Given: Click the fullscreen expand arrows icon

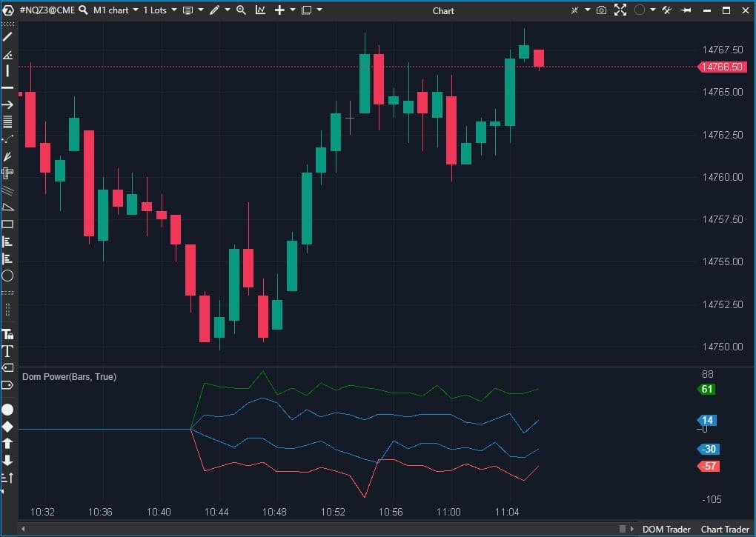Looking at the screenshot, I should click(620, 10).
